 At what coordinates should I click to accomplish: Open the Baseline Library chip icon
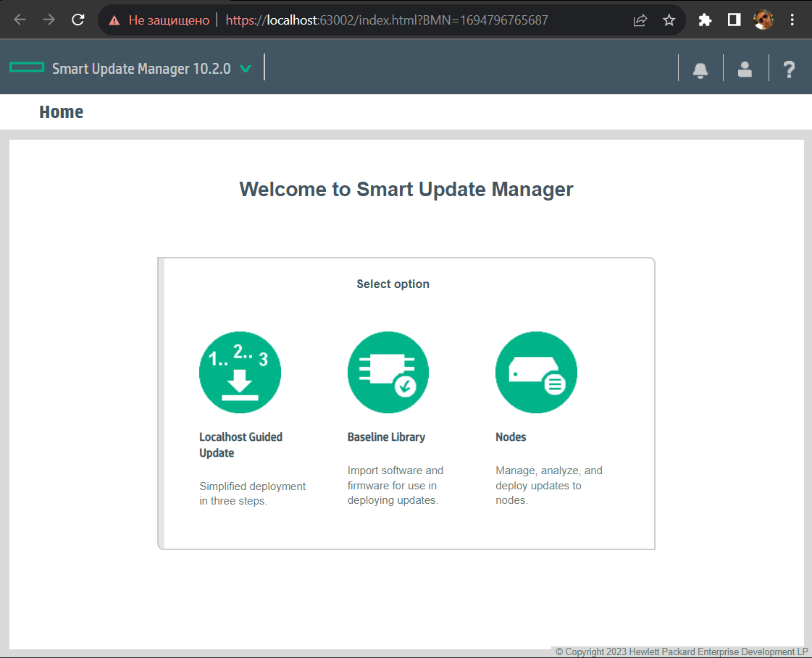388,373
